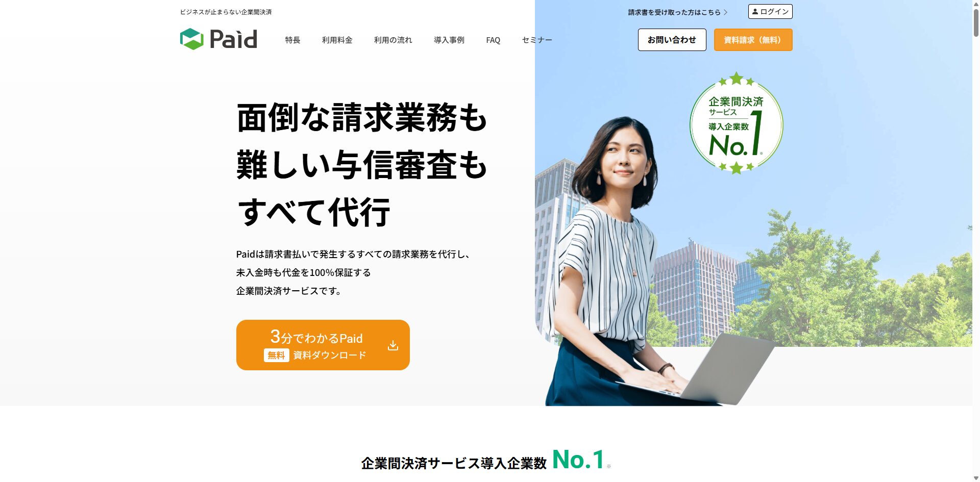Click the 3分でわかるPaid download button
This screenshot has height=482, width=980.
click(323, 345)
